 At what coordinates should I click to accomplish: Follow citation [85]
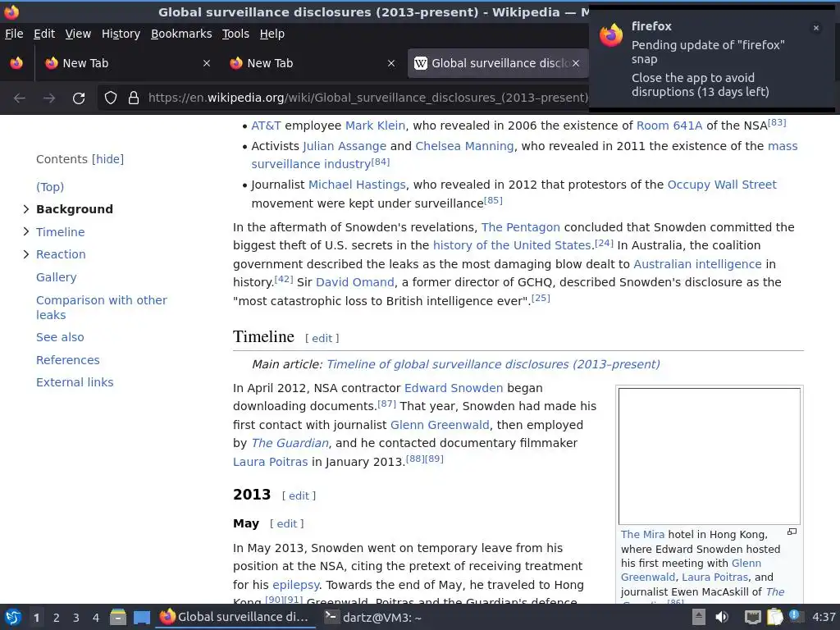click(x=493, y=200)
